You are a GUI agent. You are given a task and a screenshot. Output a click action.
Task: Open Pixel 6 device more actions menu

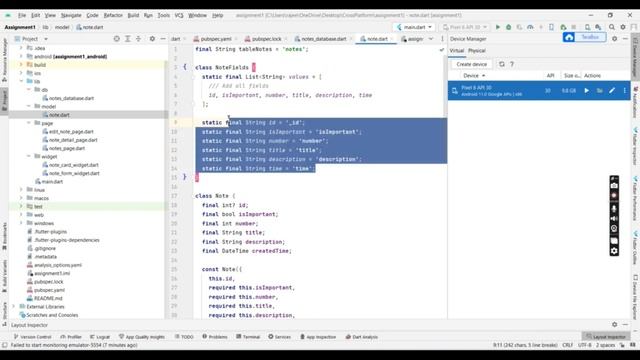(624, 90)
